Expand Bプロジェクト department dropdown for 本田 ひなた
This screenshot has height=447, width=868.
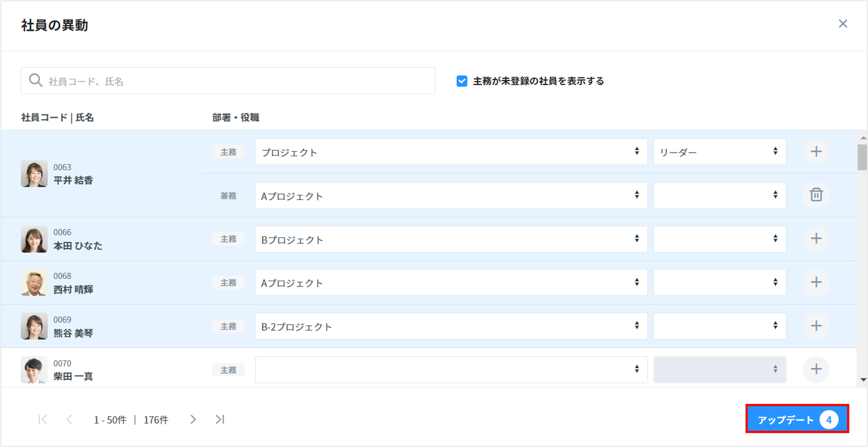point(451,239)
